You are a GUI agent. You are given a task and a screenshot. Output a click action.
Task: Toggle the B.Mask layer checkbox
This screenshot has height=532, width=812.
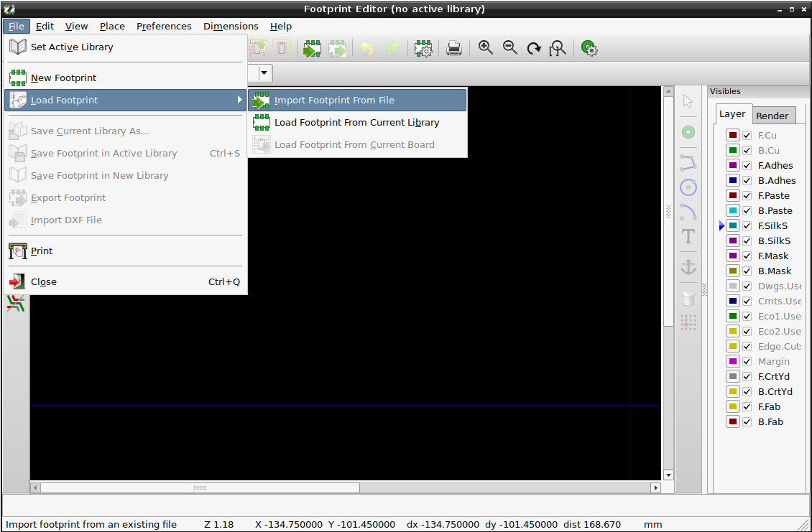pos(747,271)
